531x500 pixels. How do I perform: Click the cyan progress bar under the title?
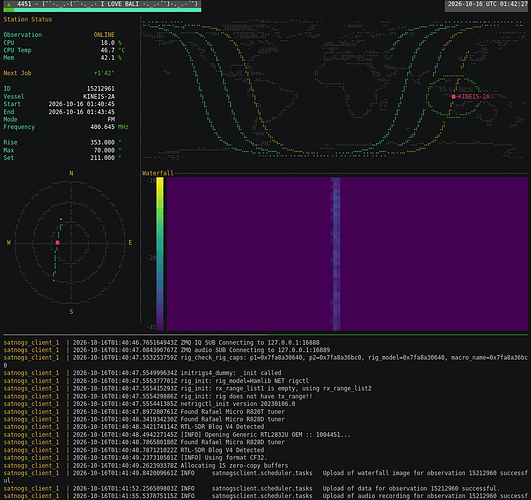coord(102,10)
